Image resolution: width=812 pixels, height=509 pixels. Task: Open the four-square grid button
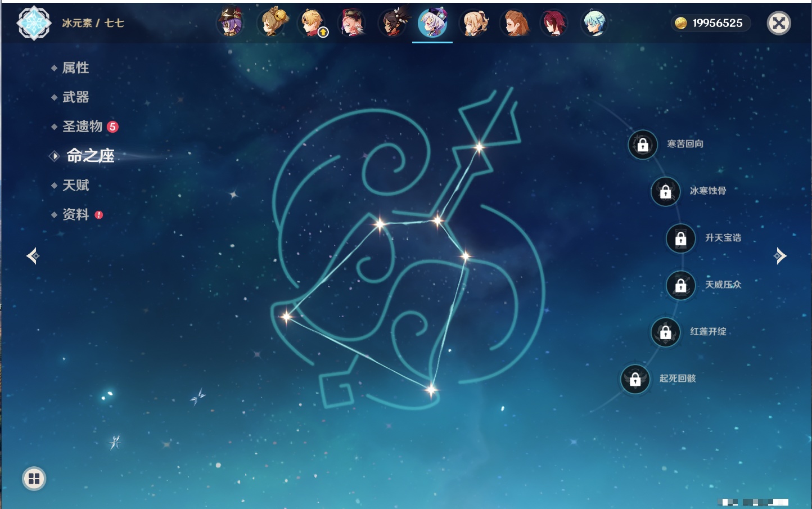[x=34, y=479]
